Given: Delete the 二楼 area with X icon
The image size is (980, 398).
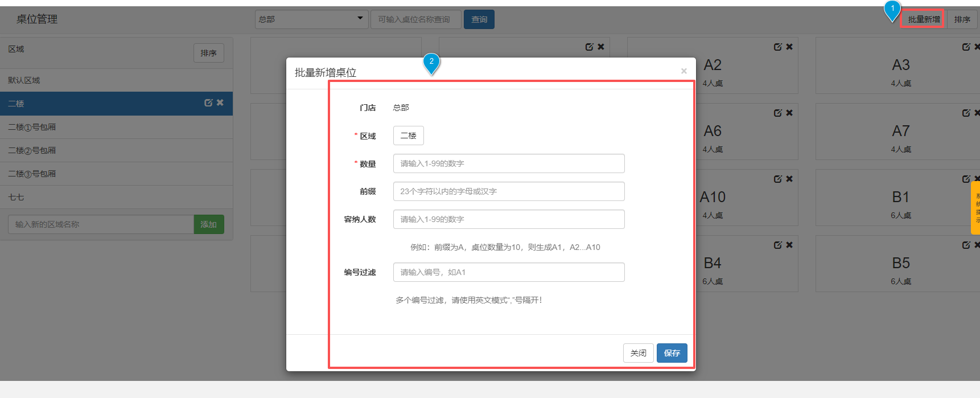Looking at the screenshot, I should tap(220, 102).
